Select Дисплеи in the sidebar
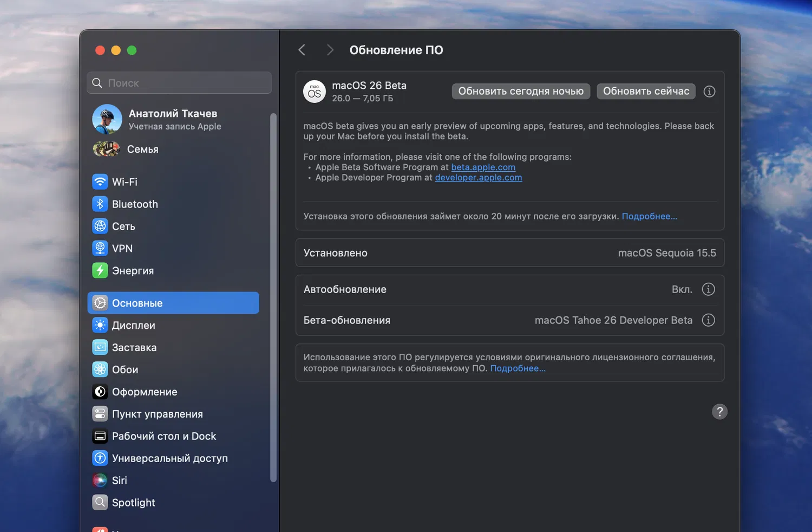 [x=133, y=326]
